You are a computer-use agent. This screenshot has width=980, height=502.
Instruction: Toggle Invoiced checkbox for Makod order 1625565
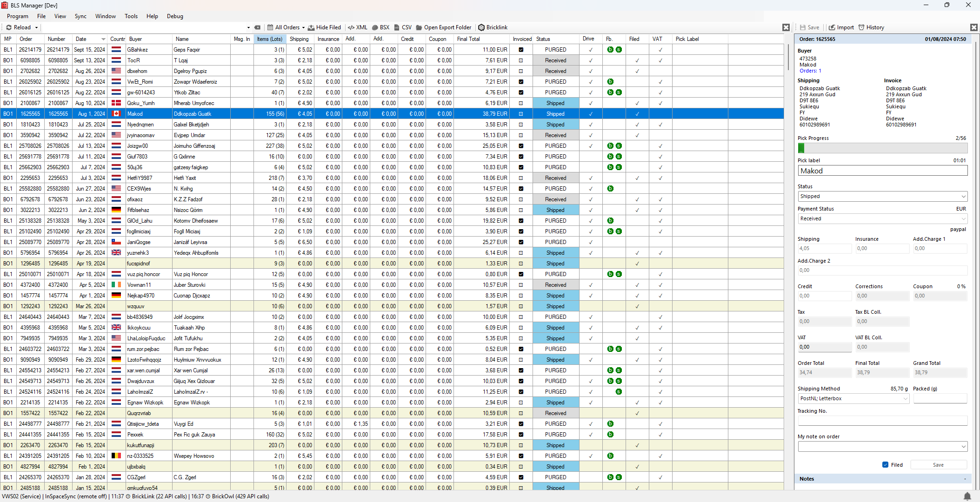coord(521,114)
